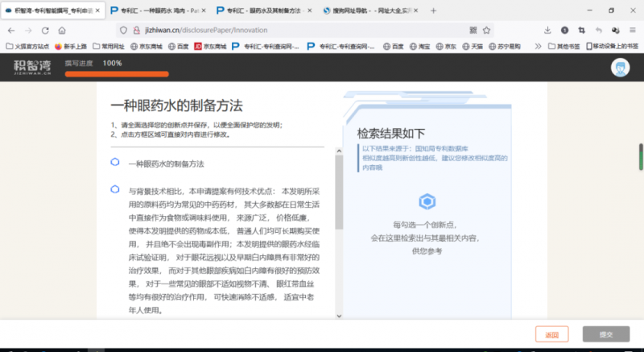Show more bookmarks with the chevron

coord(538,47)
